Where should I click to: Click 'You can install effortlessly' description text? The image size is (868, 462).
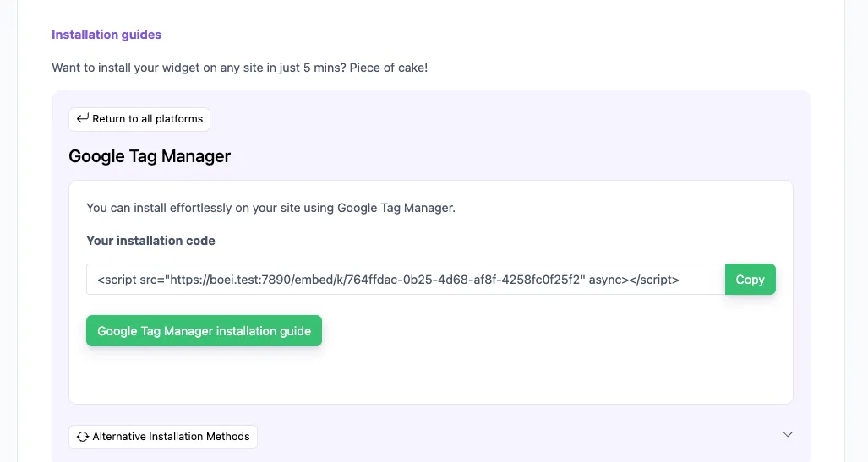coord(270,208)
